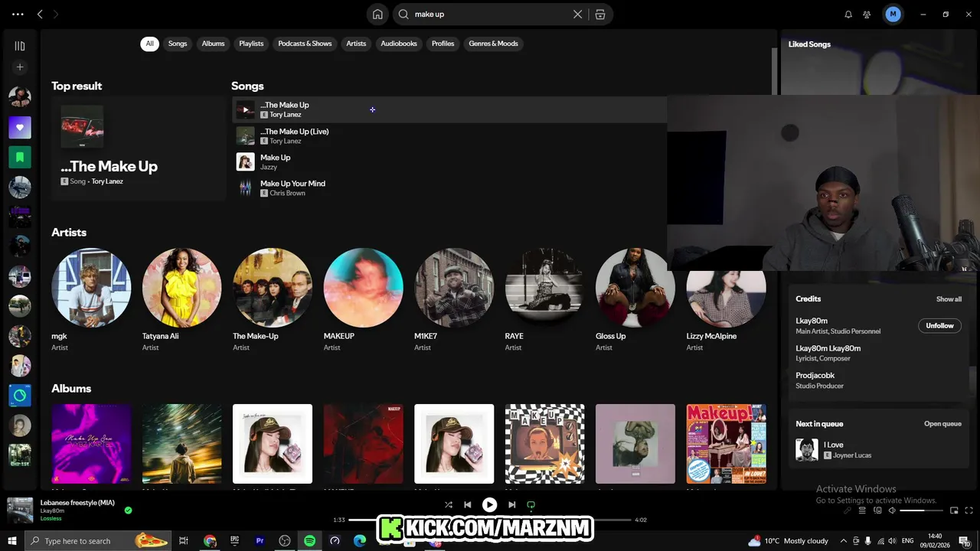
Task: Filter results by Podcasts & Shows
Action: (305, 44)
